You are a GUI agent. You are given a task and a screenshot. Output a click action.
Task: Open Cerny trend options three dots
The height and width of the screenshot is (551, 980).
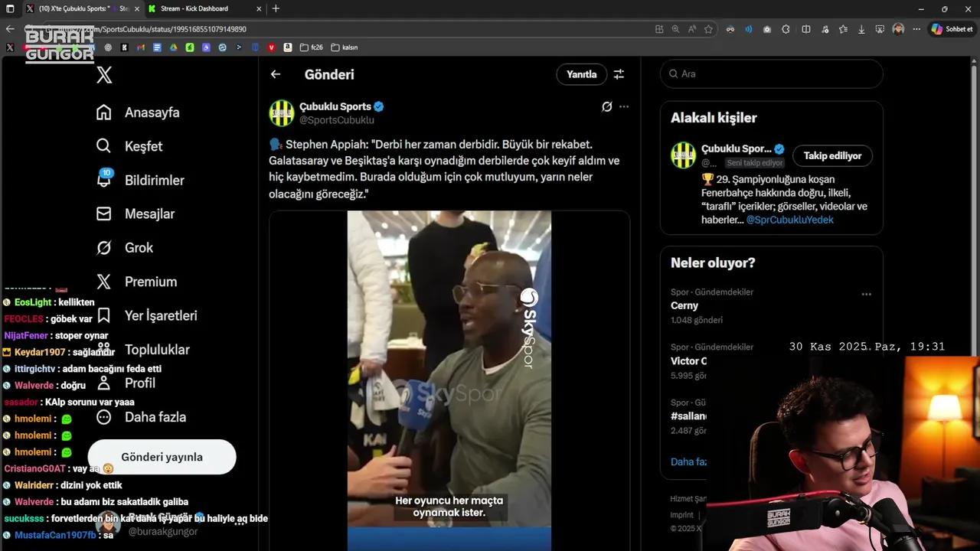pyautogui.click(x=866, y=294)
